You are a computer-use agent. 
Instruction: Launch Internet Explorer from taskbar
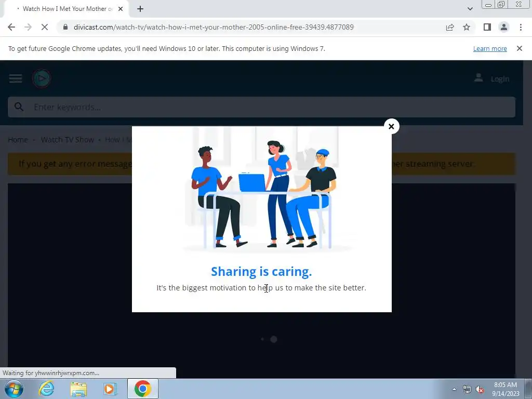46,389
